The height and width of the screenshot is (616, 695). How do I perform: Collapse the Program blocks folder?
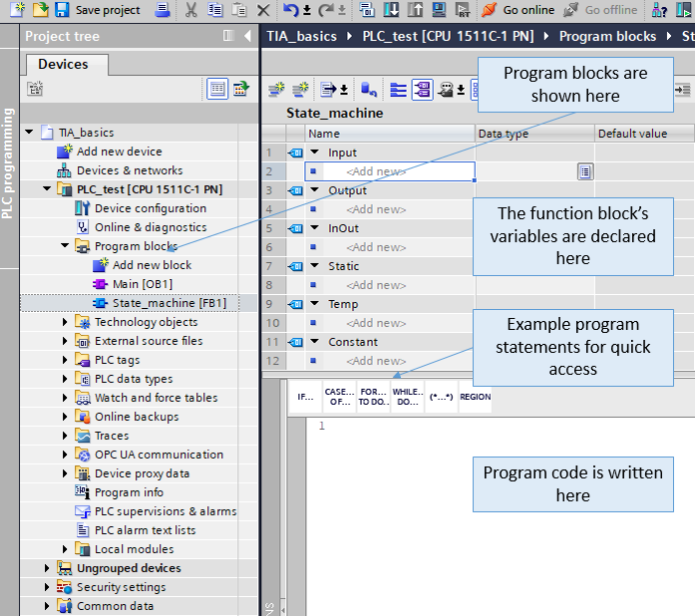pyautogui.click(x=66, y=246)
